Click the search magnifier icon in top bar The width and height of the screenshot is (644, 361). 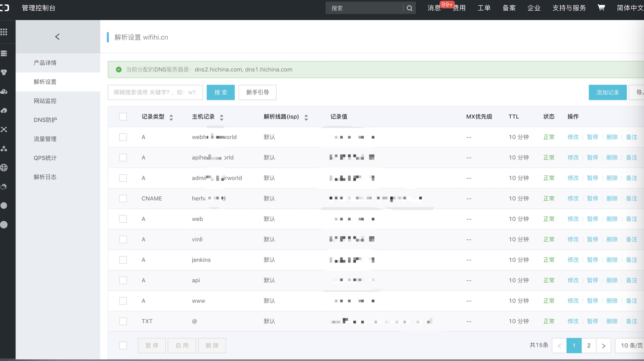coord(409,8)
